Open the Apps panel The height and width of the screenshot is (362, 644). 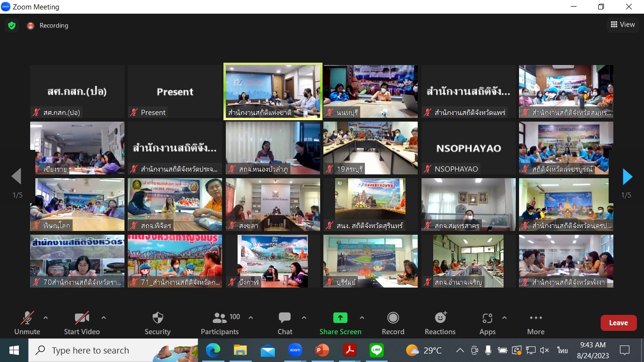[487, 323]
